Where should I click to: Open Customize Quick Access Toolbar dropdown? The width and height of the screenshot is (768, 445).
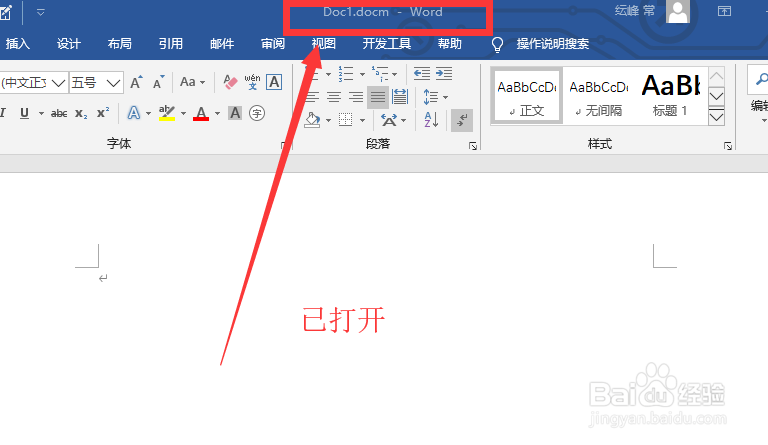[x=41, y=12]
